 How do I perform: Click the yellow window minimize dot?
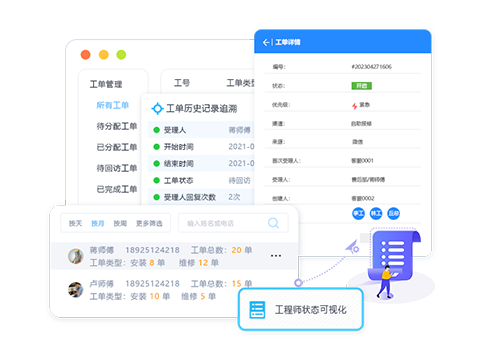[104, 55]
